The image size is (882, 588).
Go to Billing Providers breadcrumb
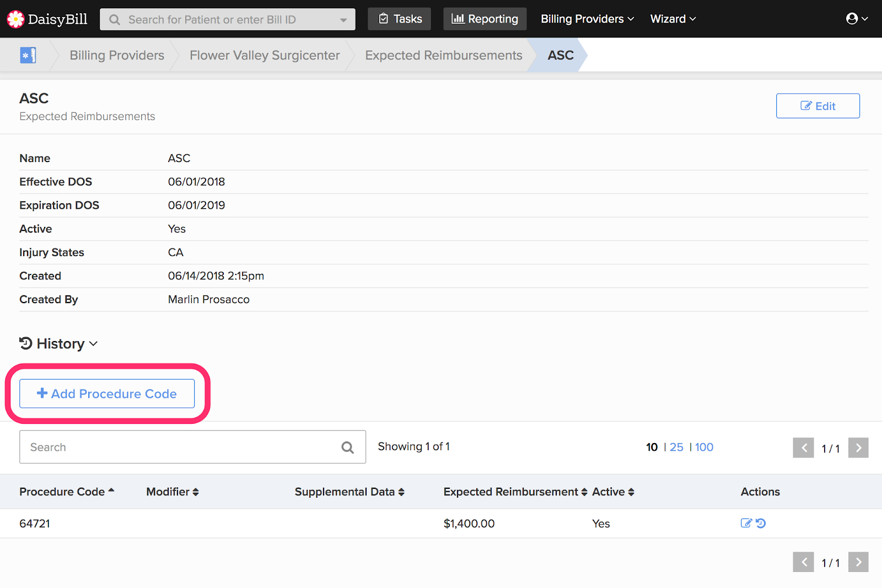117,55
